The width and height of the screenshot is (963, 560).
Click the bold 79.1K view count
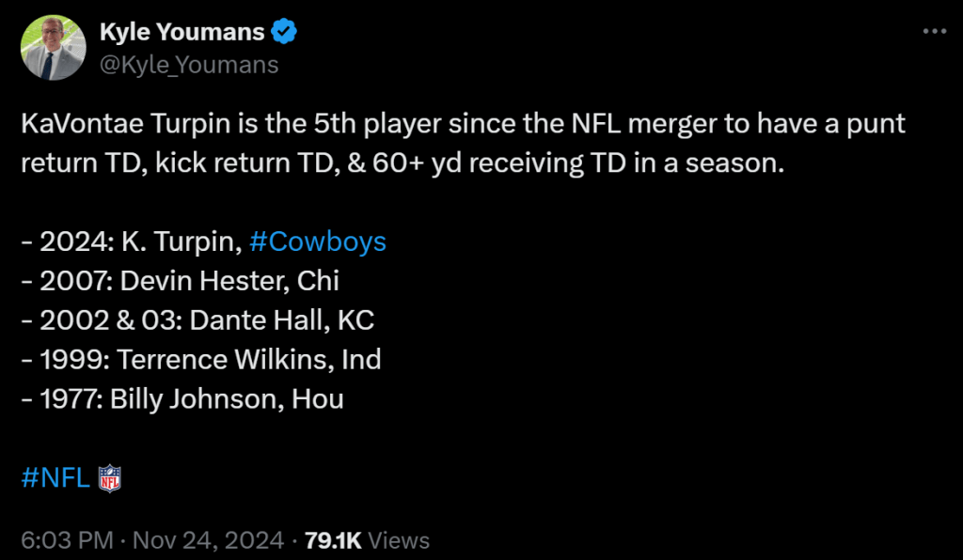[333, 540]
